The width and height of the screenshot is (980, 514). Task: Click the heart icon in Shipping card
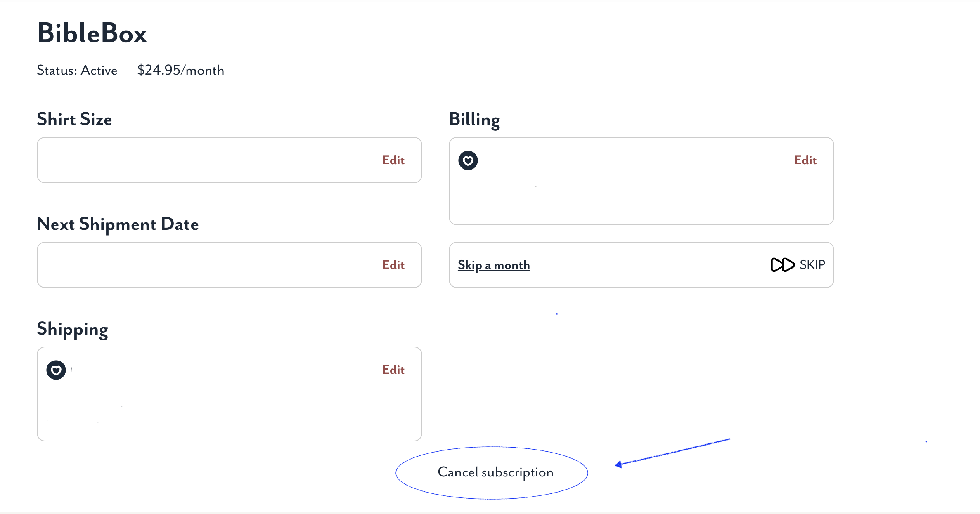56,370
